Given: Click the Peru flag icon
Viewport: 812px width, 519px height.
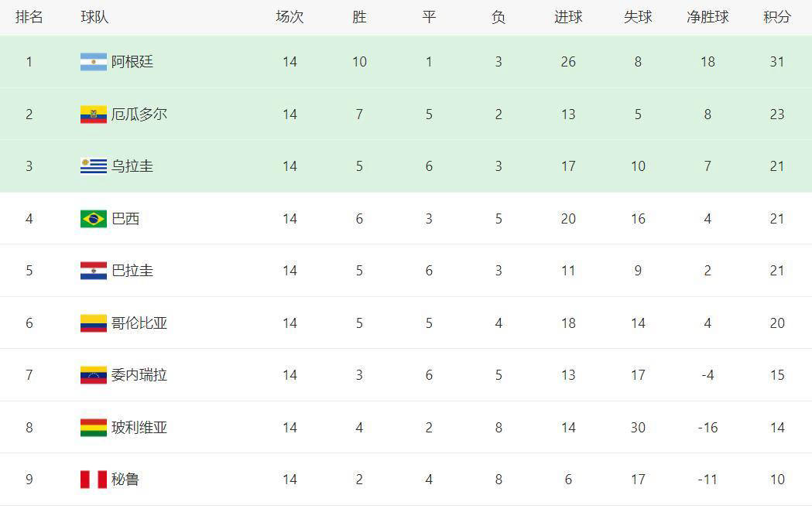Looking at the screenshot, I should pyautogui.click(x=94, y=480).
